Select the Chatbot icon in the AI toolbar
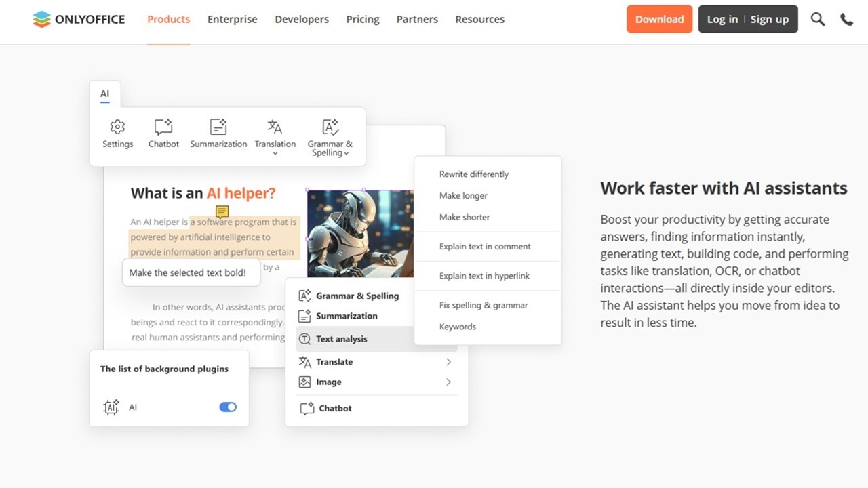 click(163, 127)
